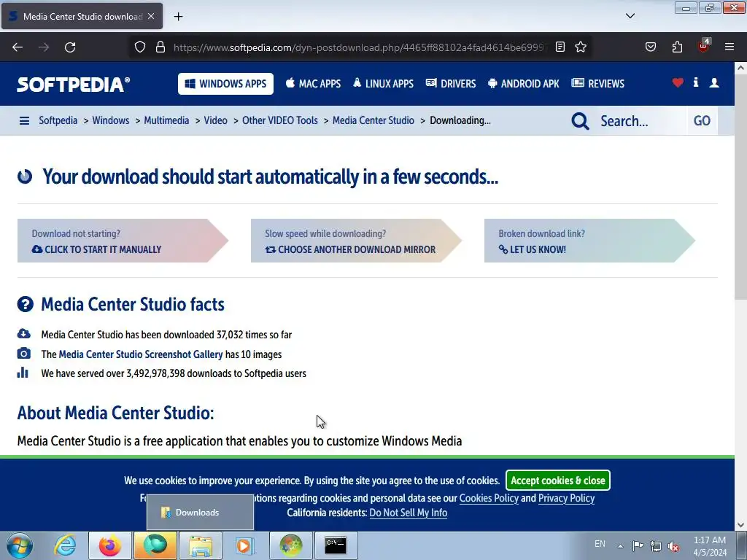Show hidden tray icons arrow

click(x=620, y=545)
